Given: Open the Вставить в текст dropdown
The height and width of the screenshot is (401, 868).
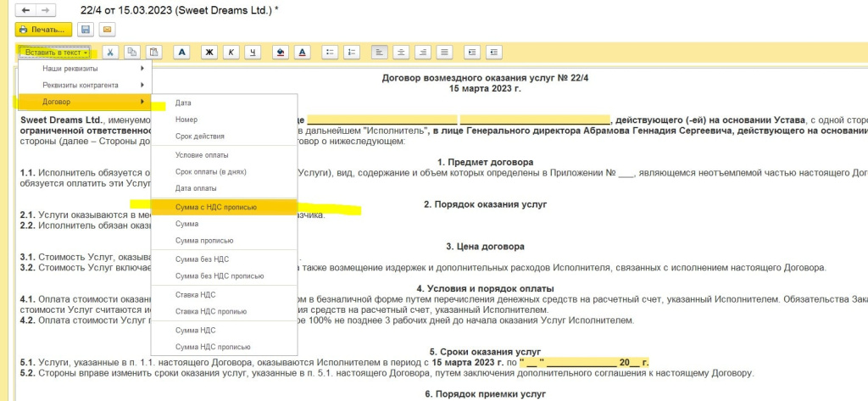Looking at the screenshot, I should [55, 52].
